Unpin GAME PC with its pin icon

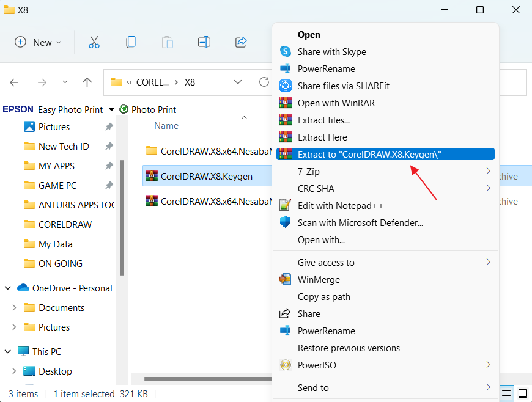point(109,185)
